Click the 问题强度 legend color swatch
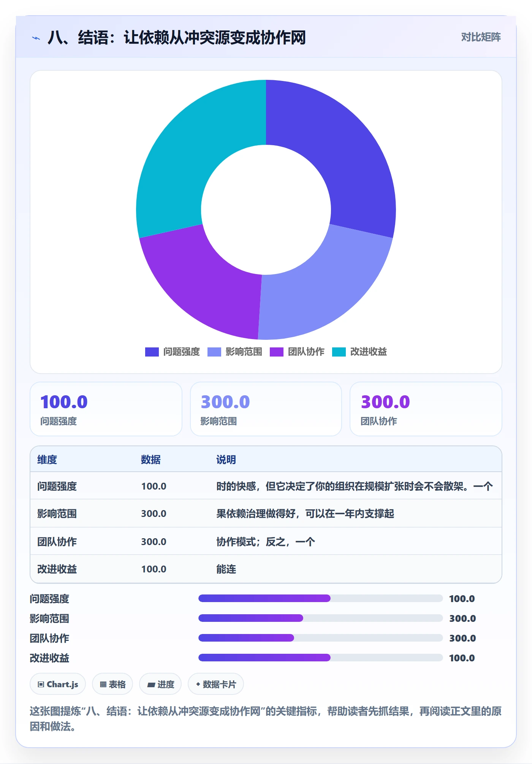Screen dimensions: 532x764 [152, 352]
